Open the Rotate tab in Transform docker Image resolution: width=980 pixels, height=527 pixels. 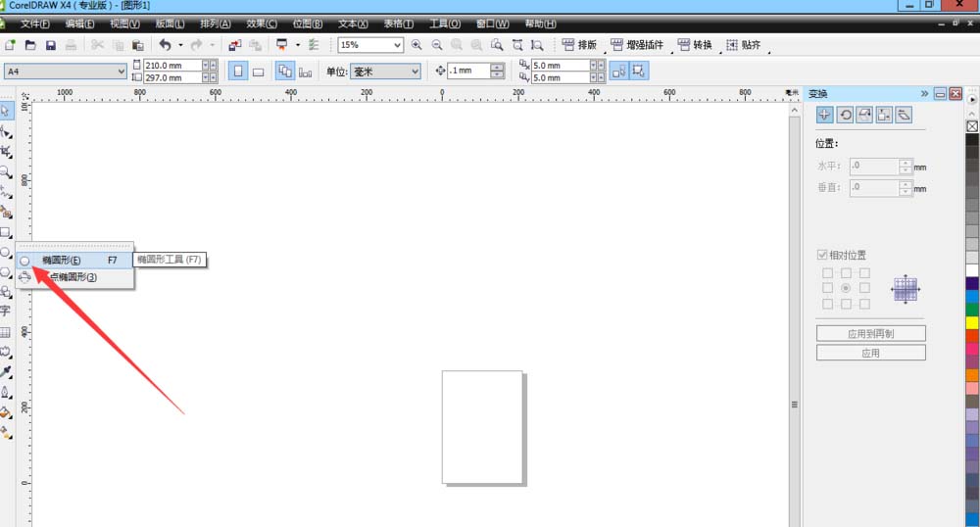click(x=845, y=115)
